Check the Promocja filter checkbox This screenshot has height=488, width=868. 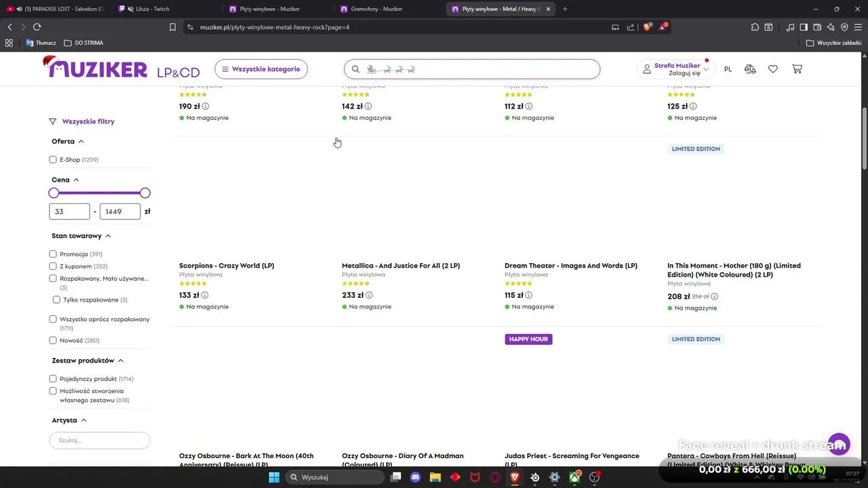pos(53,254)
